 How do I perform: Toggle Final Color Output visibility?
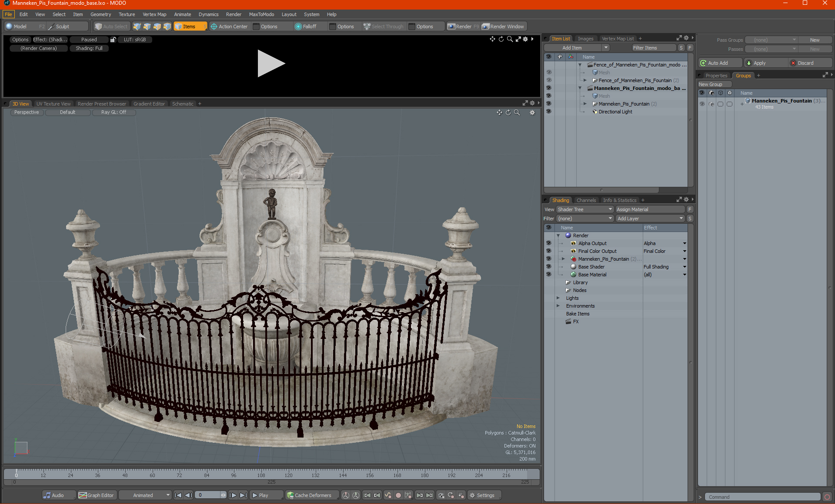point(548,251)
